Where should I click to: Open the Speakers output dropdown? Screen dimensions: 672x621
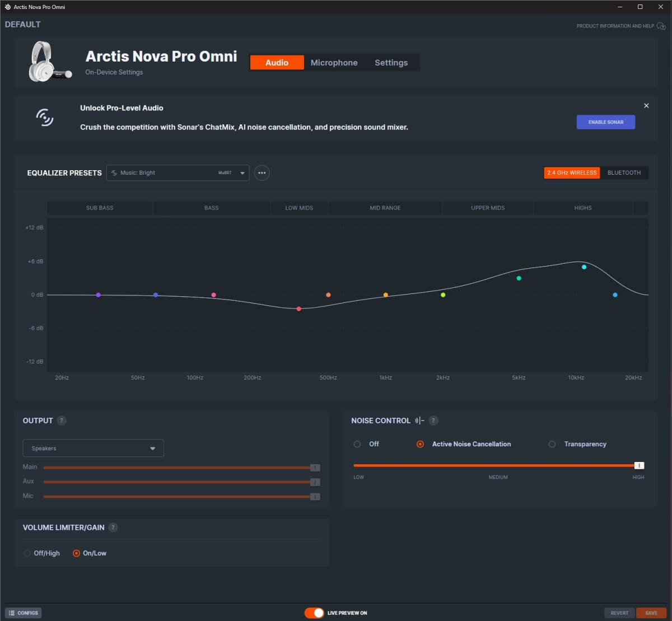93,449
